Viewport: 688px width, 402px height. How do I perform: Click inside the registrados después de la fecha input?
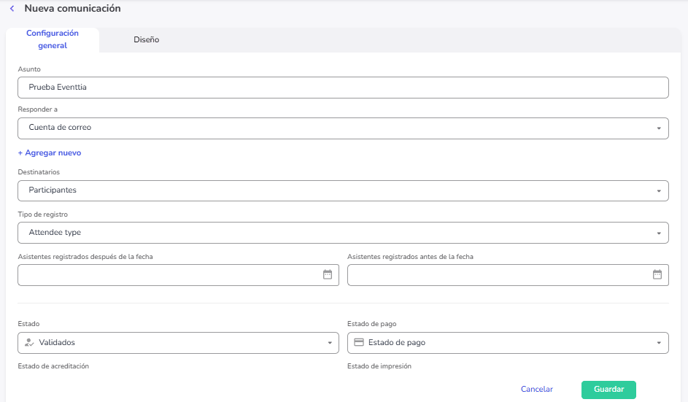[165, 275]
